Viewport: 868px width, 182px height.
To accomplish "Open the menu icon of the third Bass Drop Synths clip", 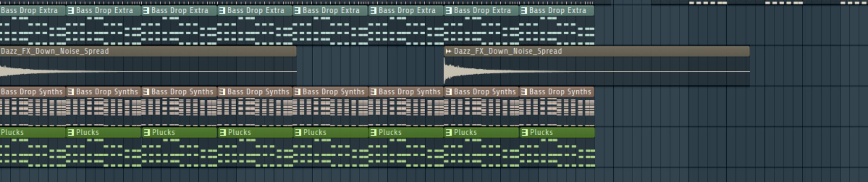I will point(146,92).
